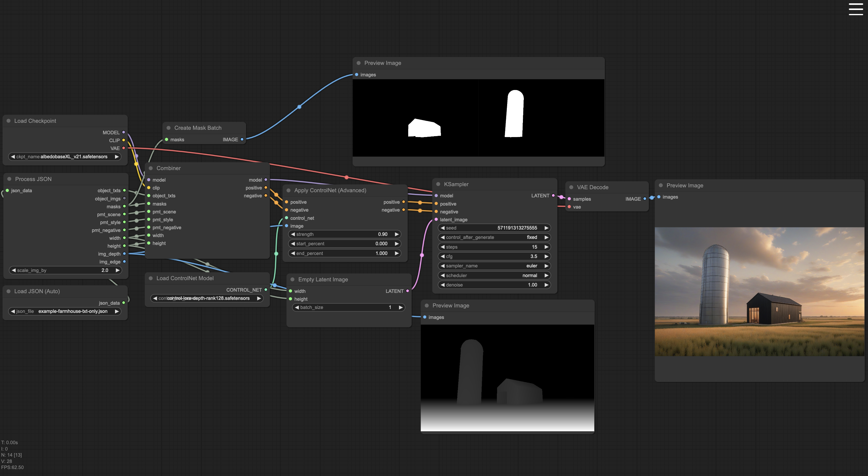Collapse the Apply ControlNet (Advanced) node dot
Image resolution: width=868 pixels, height=476 pixels.
pos(288,190)
